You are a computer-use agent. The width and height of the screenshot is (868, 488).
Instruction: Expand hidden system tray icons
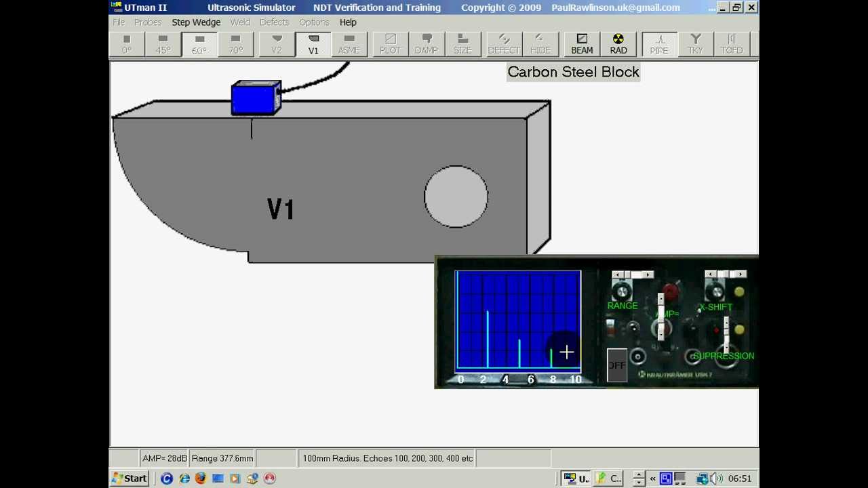click(652, 479)
